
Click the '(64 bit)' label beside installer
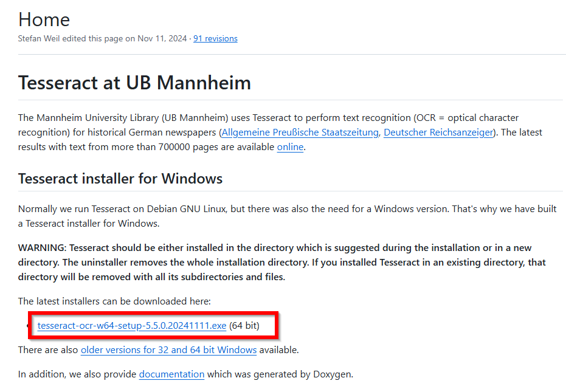click(244, 326)
